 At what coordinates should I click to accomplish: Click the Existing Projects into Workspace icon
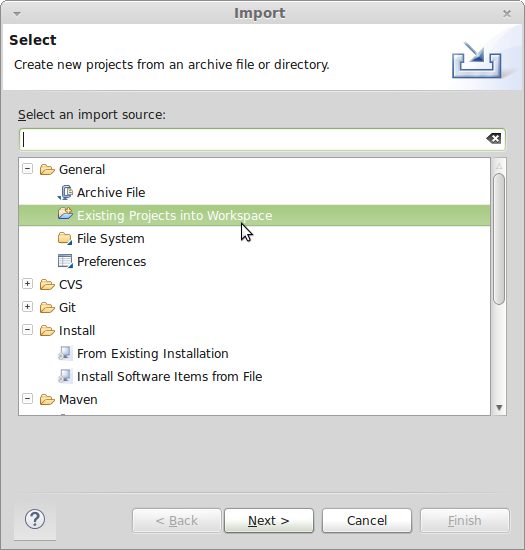pos(65,214)
